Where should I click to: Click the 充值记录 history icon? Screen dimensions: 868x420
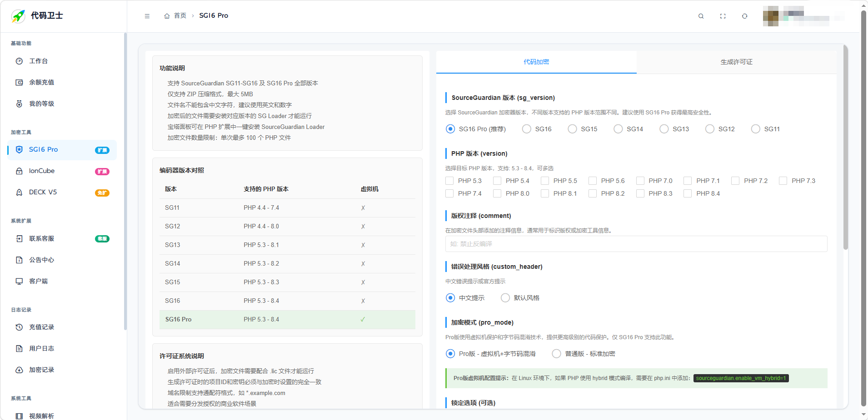(19, 327)
